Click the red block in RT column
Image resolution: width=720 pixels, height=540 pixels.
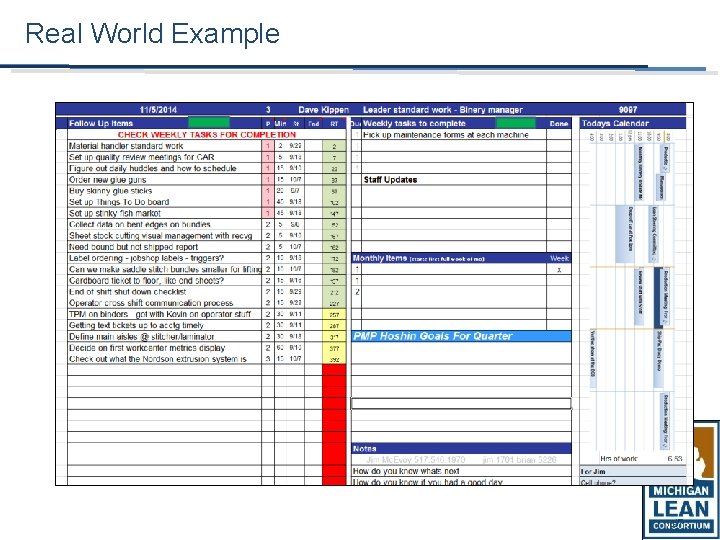334,425
